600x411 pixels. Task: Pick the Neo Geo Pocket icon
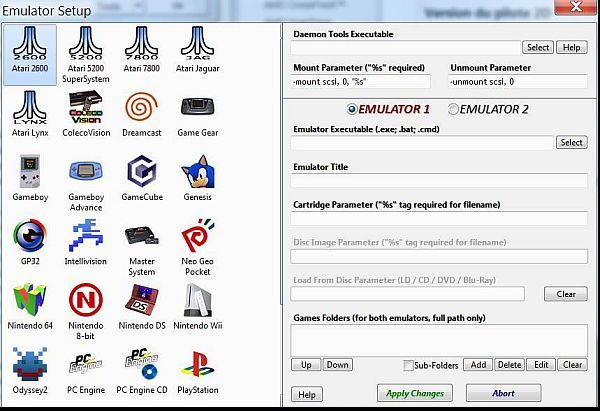[x=198, y=236]
